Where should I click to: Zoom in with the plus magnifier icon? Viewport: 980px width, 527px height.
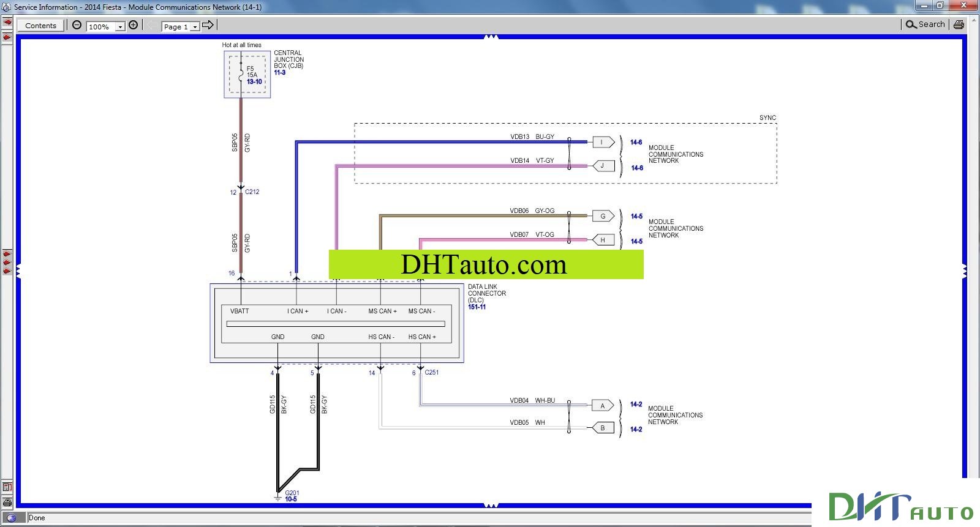(x=133, y=25)
